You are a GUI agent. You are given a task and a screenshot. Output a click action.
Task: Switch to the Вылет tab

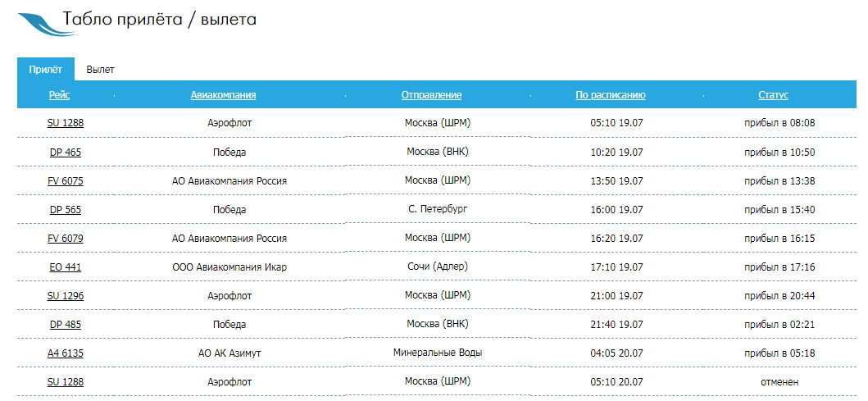tap(100, 70)
